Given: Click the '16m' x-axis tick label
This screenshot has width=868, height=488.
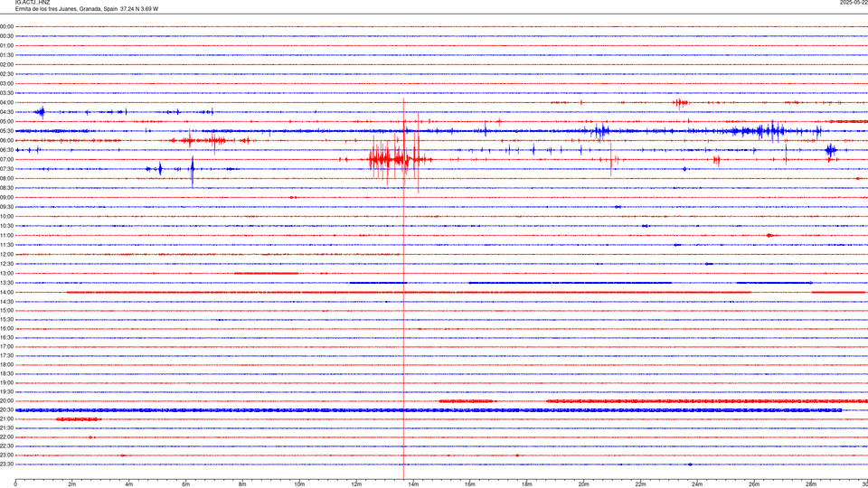Looking at the screenshot, I should tap(470, 484).
